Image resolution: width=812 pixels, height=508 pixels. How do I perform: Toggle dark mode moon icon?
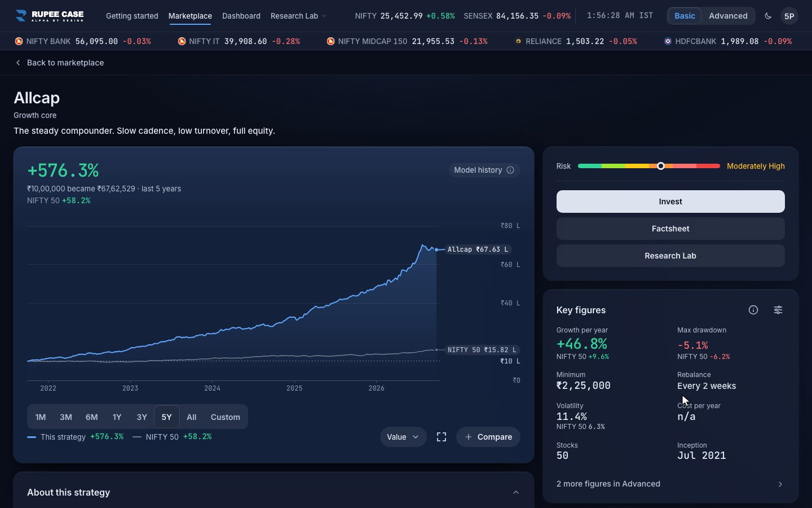point(768,16)
